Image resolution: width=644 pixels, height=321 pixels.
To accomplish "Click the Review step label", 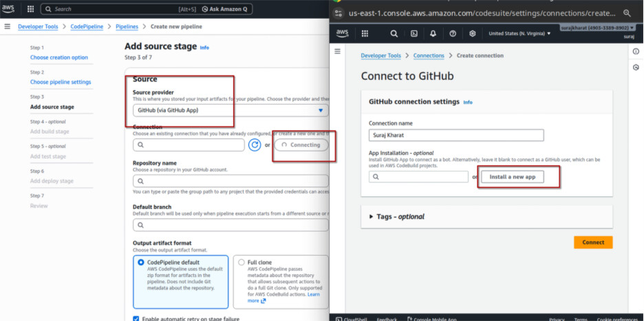I will click(39, 205).
